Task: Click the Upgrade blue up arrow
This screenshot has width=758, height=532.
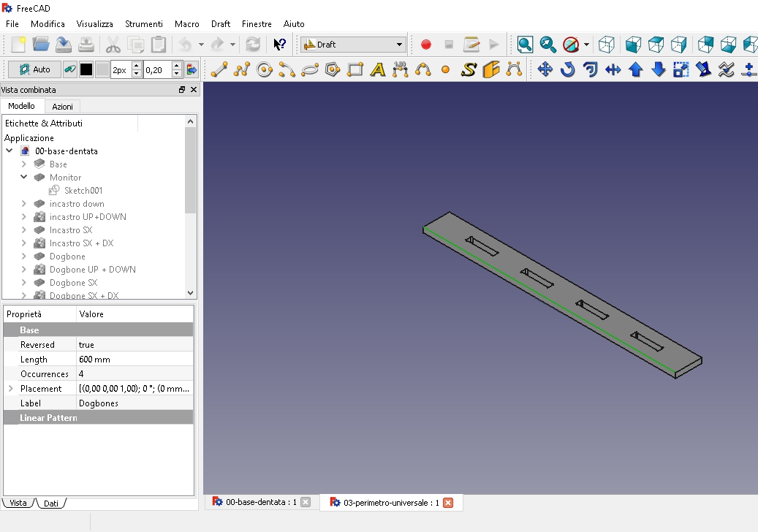Action: tap(636, 69)
